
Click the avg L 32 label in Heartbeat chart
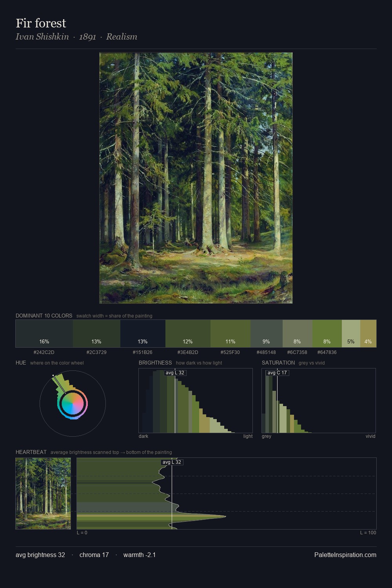pos(172,462)
